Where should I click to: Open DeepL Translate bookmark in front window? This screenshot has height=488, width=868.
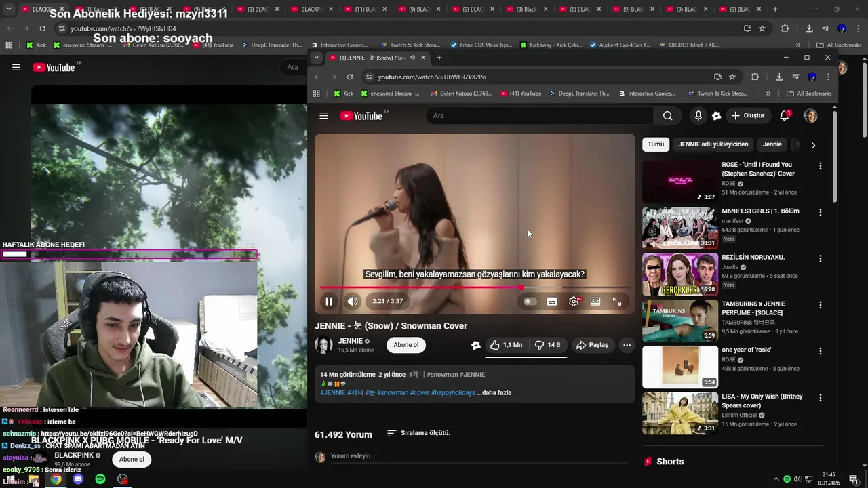[x=579, y=94]
